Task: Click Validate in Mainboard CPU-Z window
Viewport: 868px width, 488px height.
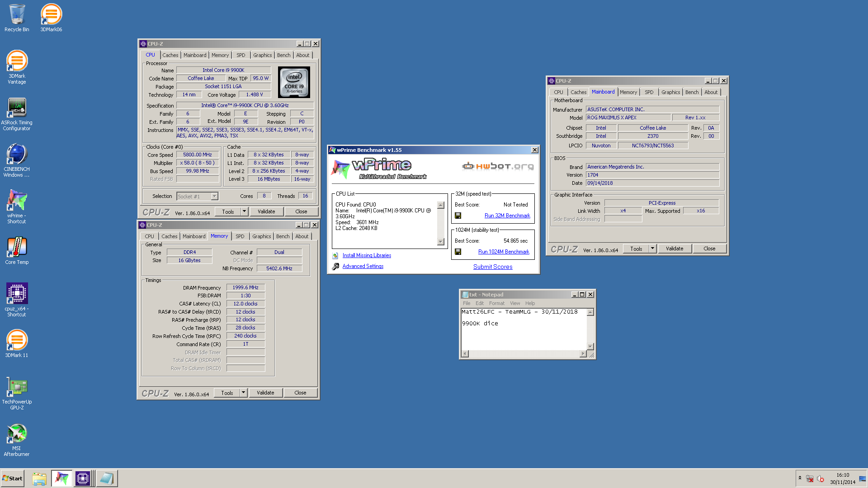Action: [x=675, y=249]
